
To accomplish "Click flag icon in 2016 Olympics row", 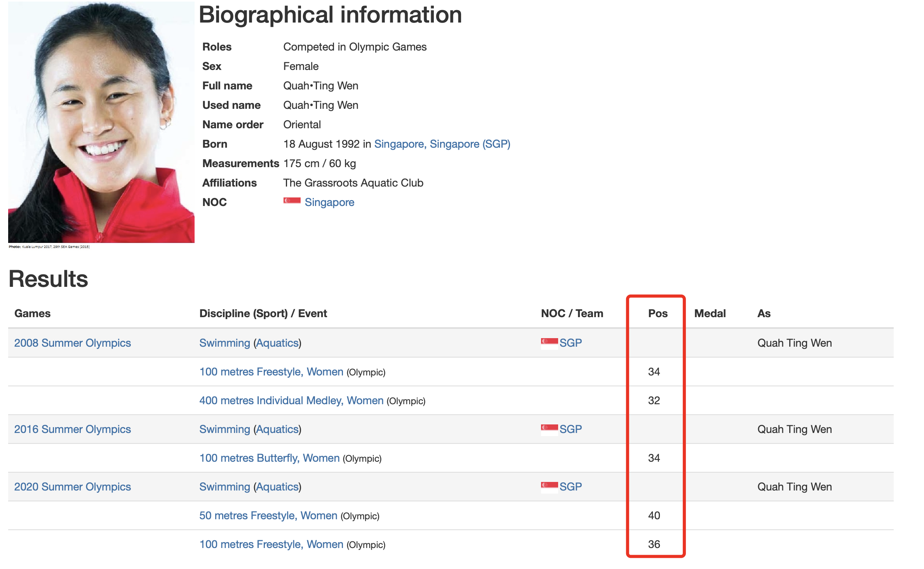I will coord(549,429).
